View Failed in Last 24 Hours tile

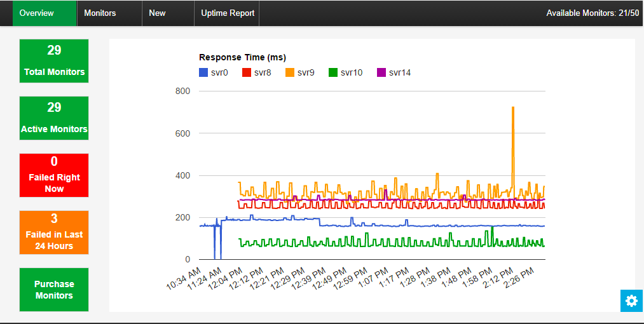54,233
